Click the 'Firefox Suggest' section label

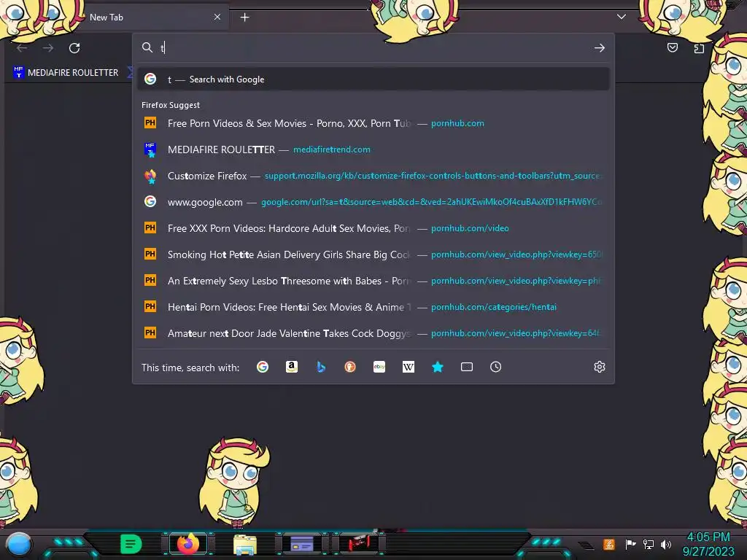coord(171,105)
